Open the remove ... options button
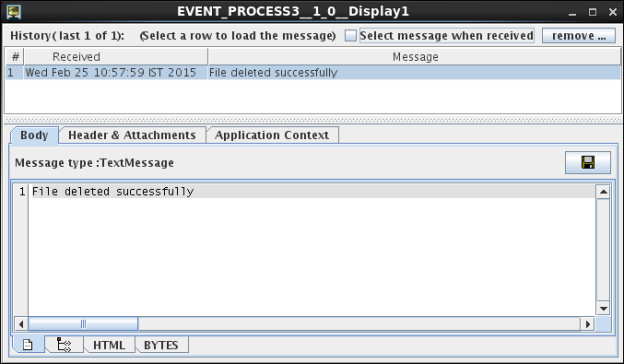The image size is (624, 364). [579, 35]
